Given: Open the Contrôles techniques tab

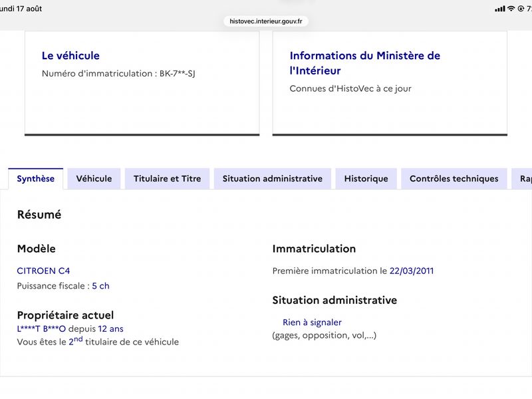Looking at the screenshot, I should point(454,178).
